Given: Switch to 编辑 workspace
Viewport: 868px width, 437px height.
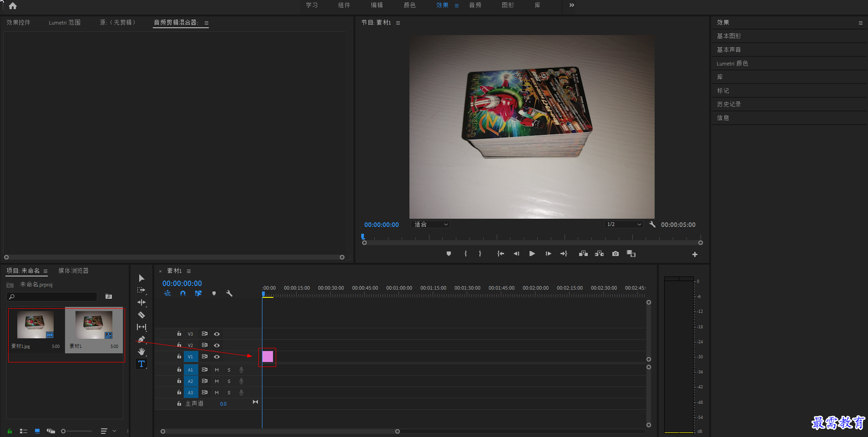Looking at the screenshot, I should coord(377,5).
